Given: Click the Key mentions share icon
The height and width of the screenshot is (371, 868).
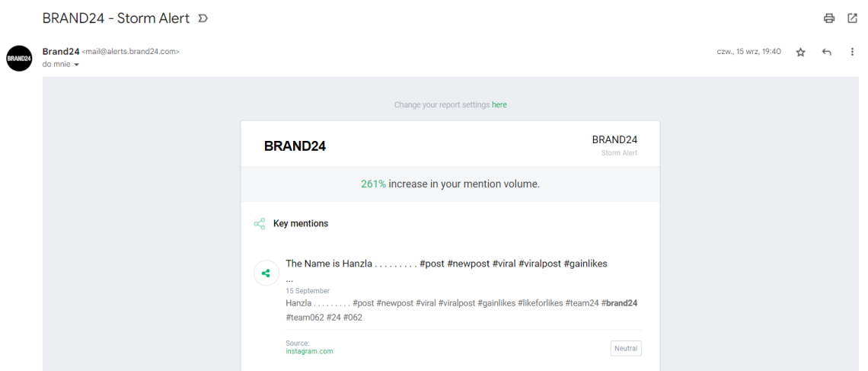Looking at the screenshot, I should [260, 224].
